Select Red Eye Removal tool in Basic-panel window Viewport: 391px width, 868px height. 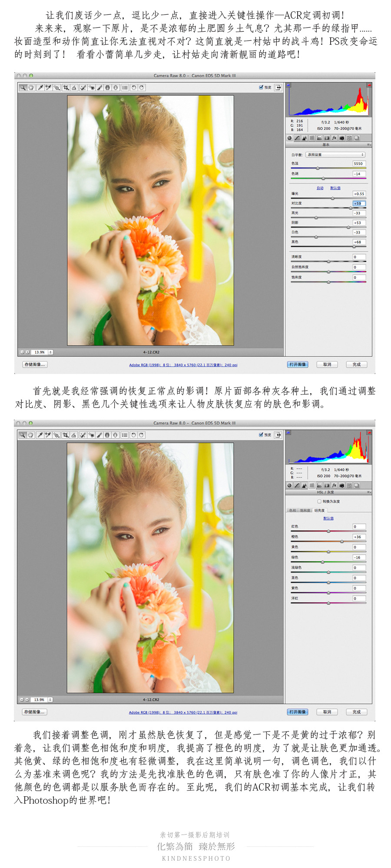tap(91, 87)
